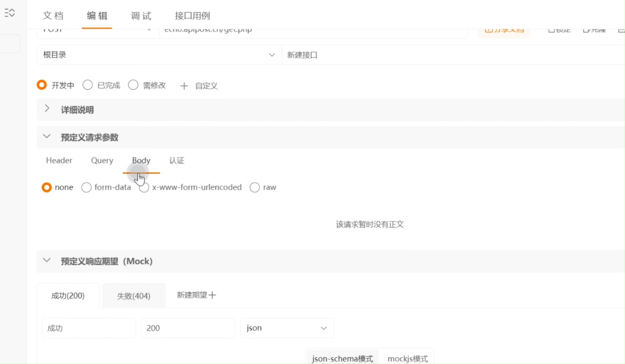Click the plus icon beside 自定义
Image resolution: width=625 pixels, height=364 pixels.
(184, 86)
